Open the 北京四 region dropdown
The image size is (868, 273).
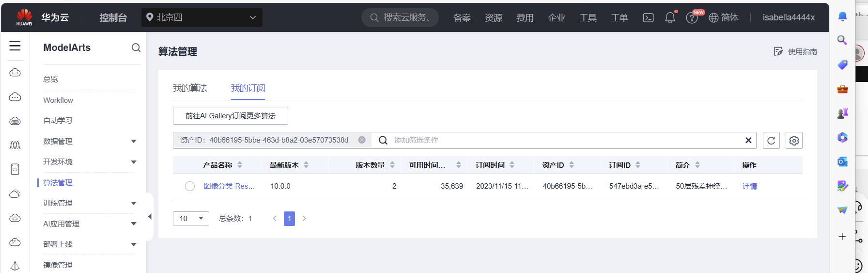point(202,17)
